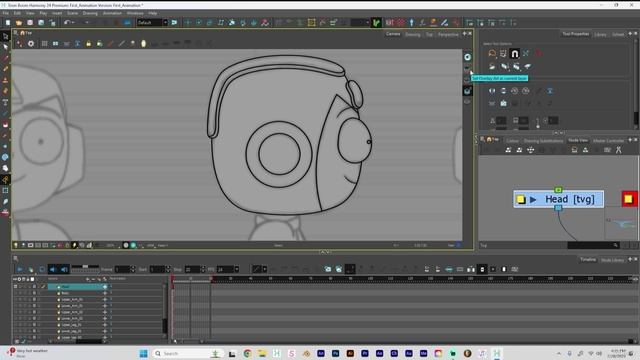Click the Frame number field
Viewport: 640px width, 360px height.
pyautogui.click(x=122, y=269)
